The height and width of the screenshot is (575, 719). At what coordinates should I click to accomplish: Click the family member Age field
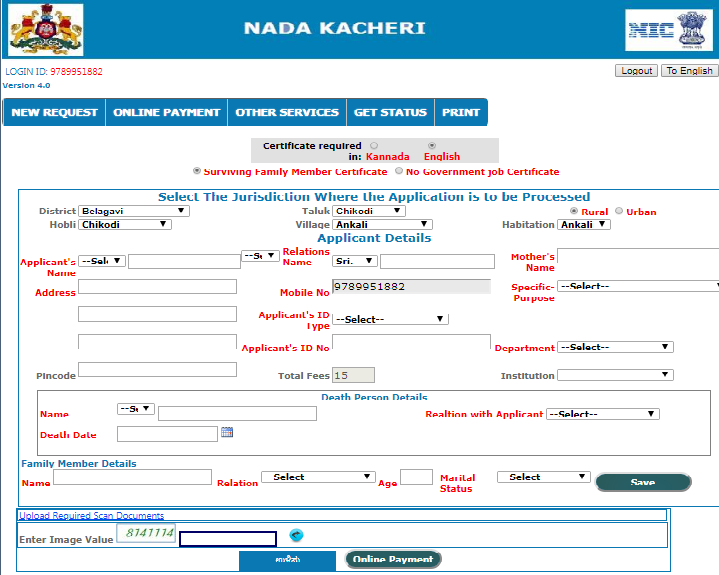[416, 477]
